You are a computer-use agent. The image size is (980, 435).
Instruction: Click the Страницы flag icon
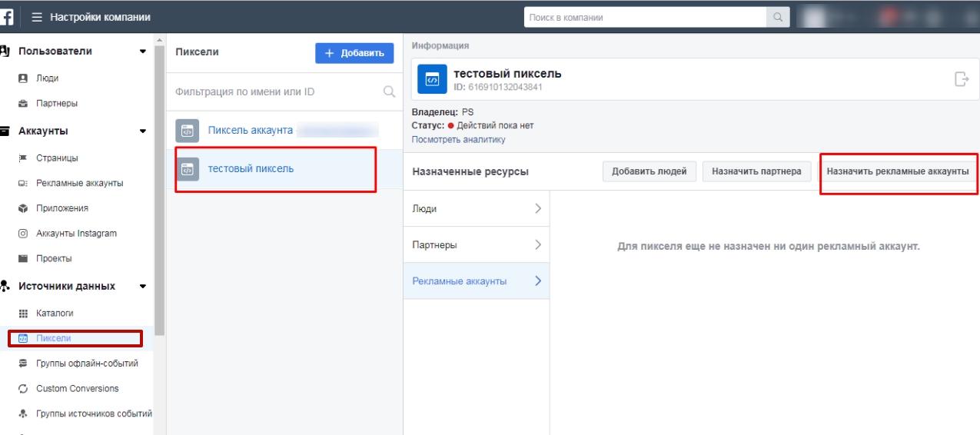23,158
